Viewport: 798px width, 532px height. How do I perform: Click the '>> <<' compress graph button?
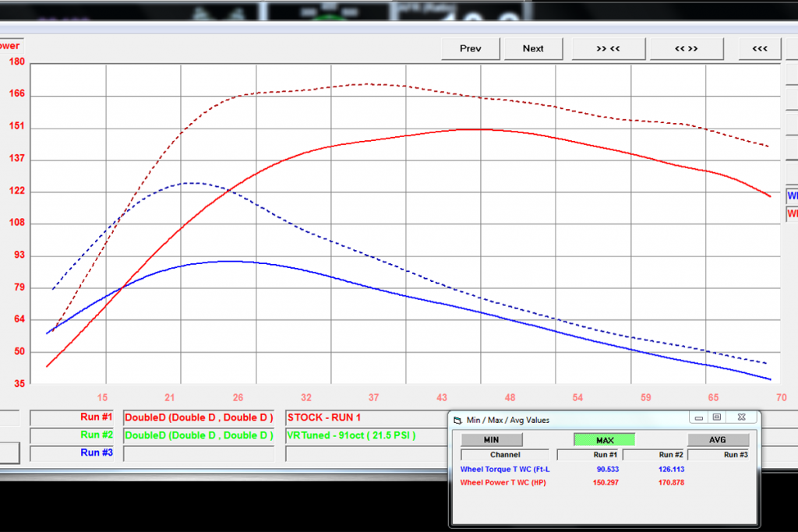coord(608,48)
